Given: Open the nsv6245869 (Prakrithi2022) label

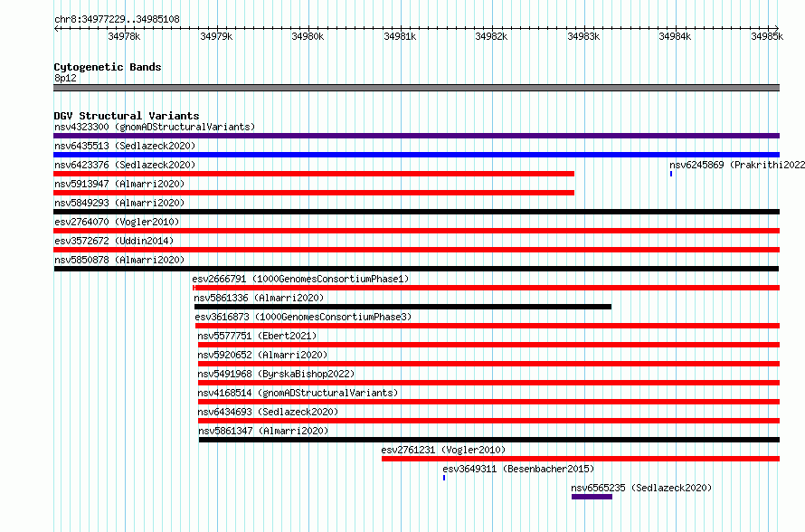Looking at the screenshot, I should click(x=737, y=165).
